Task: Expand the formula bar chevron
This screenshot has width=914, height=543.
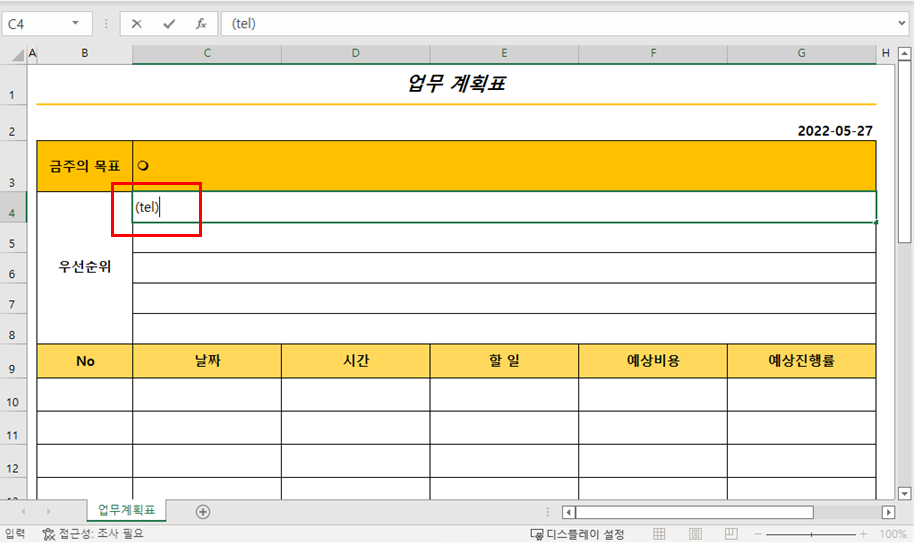Action: [x=902, y=23]
